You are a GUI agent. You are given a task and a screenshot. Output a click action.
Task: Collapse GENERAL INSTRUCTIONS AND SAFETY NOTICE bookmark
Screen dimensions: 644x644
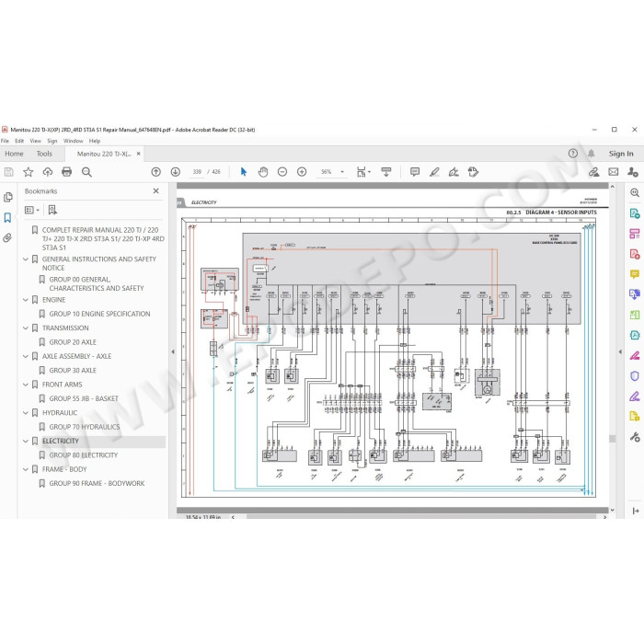click(26, 259)
